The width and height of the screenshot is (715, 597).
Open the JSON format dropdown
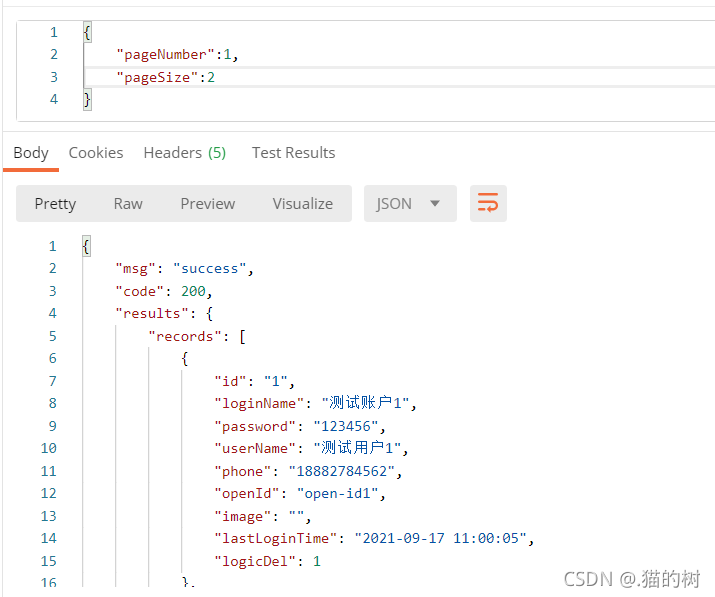pyautogui.click(x=409, y=203)
